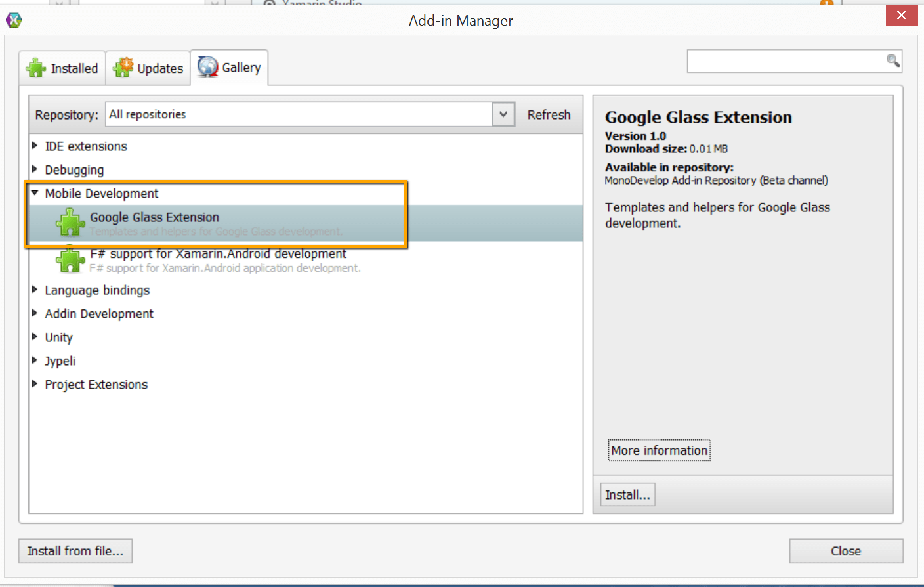This screenshot has height=587, width=924.
Task: Click the Version 1.0 text
Action: [635, 136]
